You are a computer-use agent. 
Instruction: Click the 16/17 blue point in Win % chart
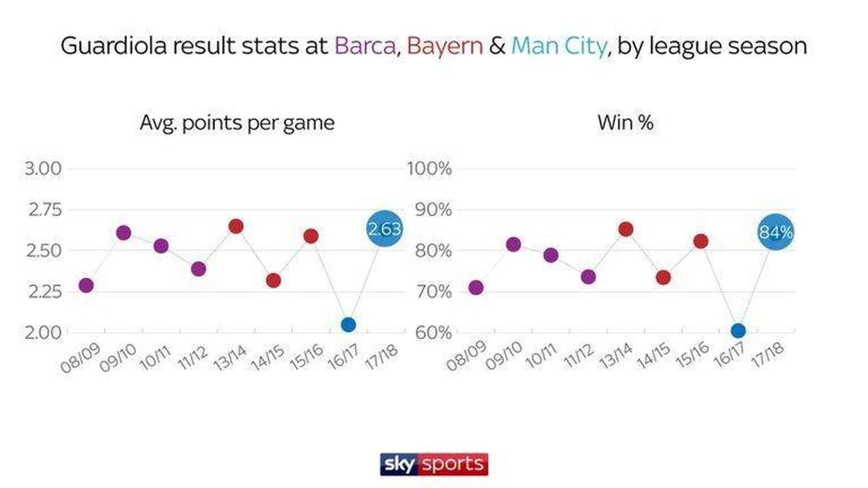coord(738,330)
